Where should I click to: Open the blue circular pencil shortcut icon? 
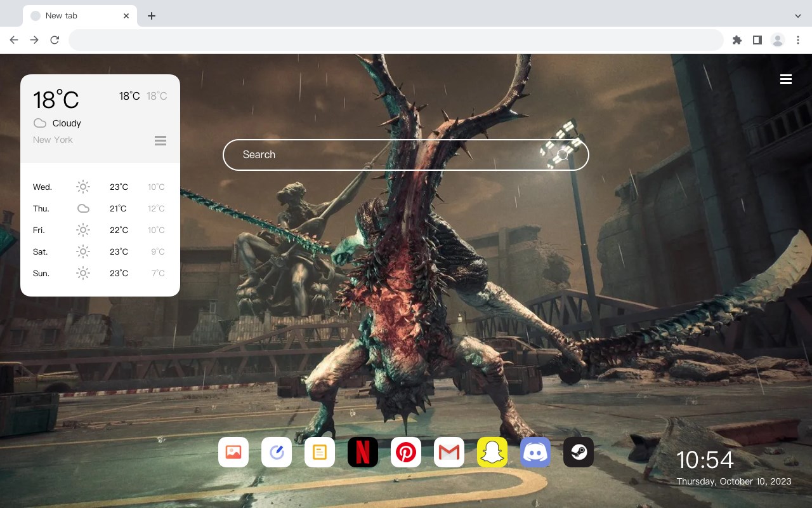point(277,452)
